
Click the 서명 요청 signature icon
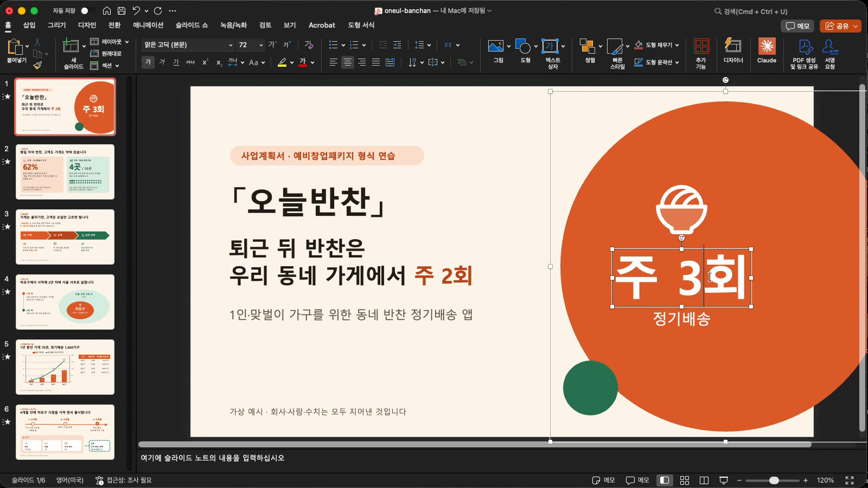point(830,54)
